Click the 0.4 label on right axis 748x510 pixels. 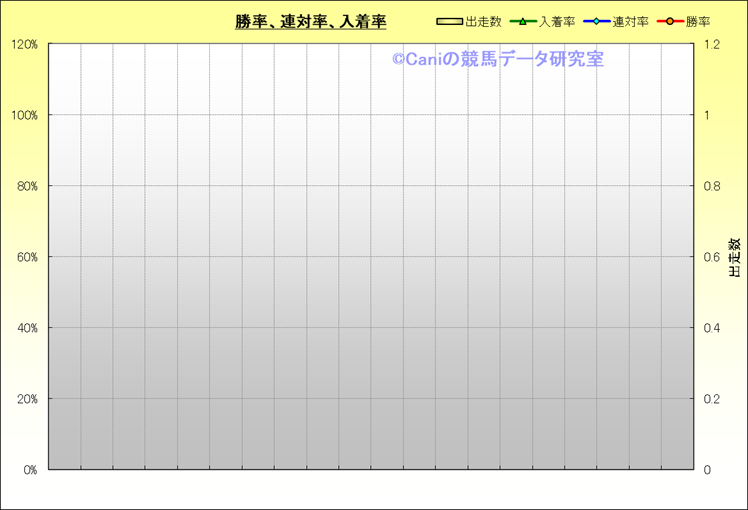[x=712, y=328]
